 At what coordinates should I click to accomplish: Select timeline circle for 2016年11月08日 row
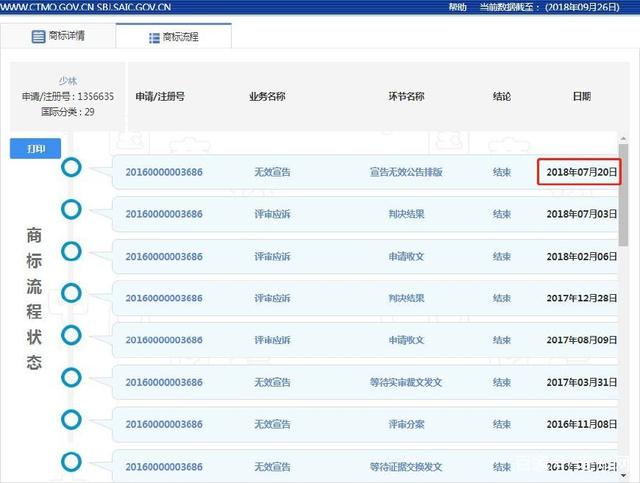[x=71, y=419]
